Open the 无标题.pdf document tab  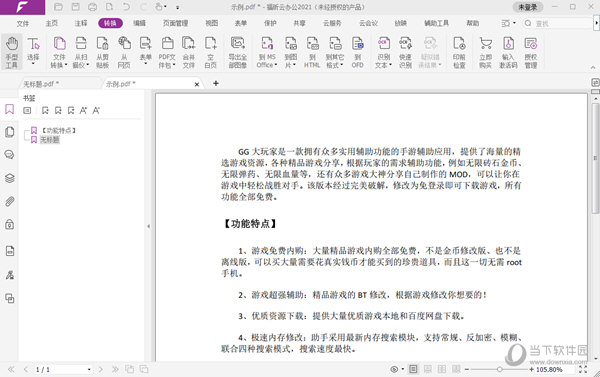pyautogui.click(x=41, y=84)
